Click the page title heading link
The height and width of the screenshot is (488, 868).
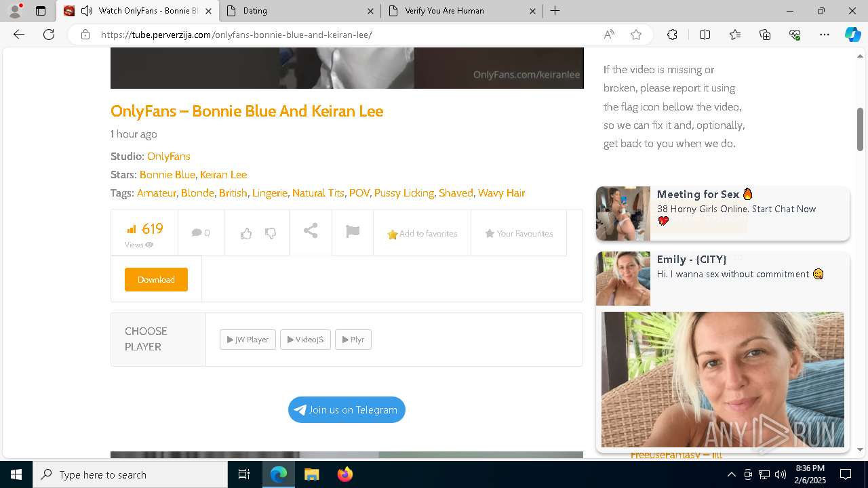tap(247, 110)
